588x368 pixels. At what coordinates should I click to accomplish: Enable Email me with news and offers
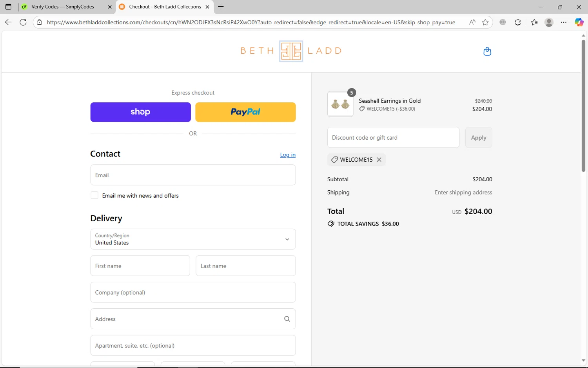[x=94, y=195]
